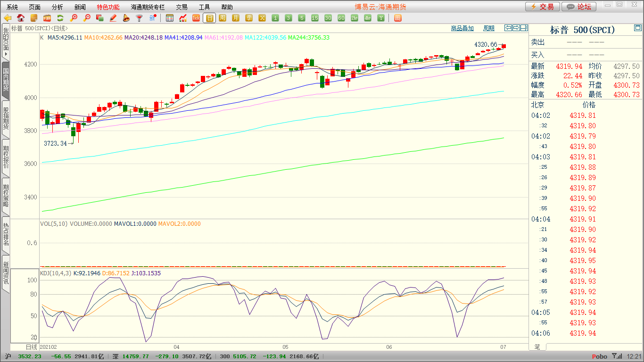Select the 30-minute period button

point(328,18)
